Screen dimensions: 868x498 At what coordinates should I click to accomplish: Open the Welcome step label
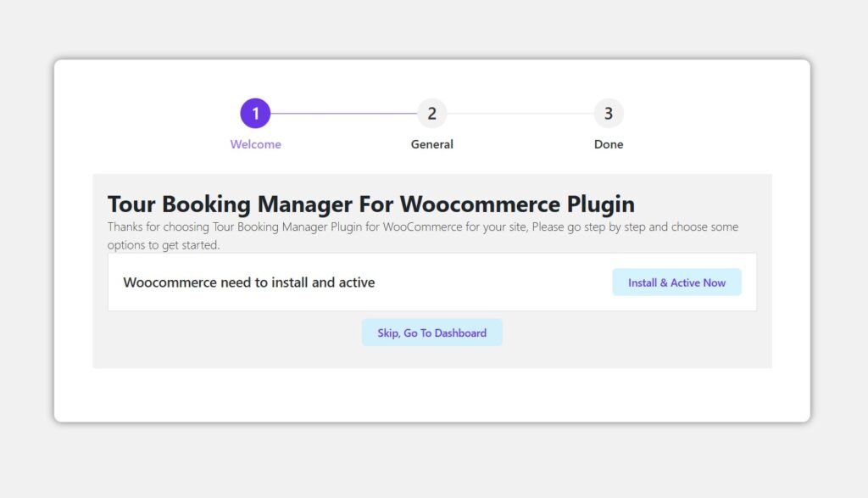pos(256,144)
